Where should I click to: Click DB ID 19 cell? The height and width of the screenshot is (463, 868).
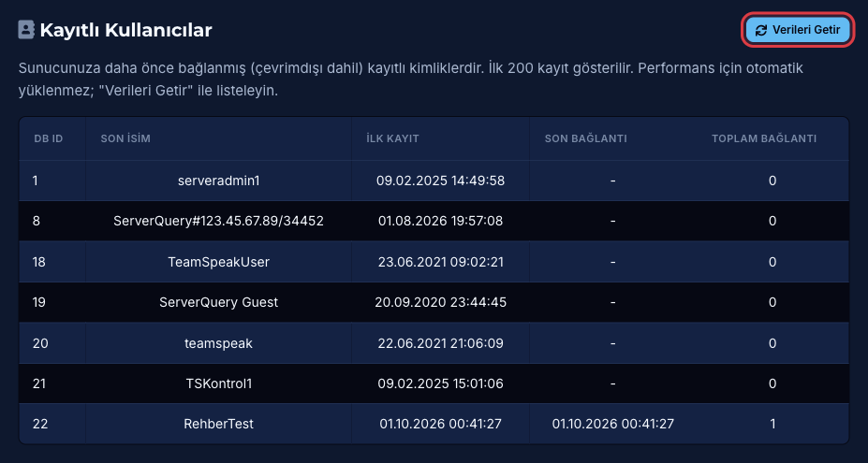pos(52,302)
